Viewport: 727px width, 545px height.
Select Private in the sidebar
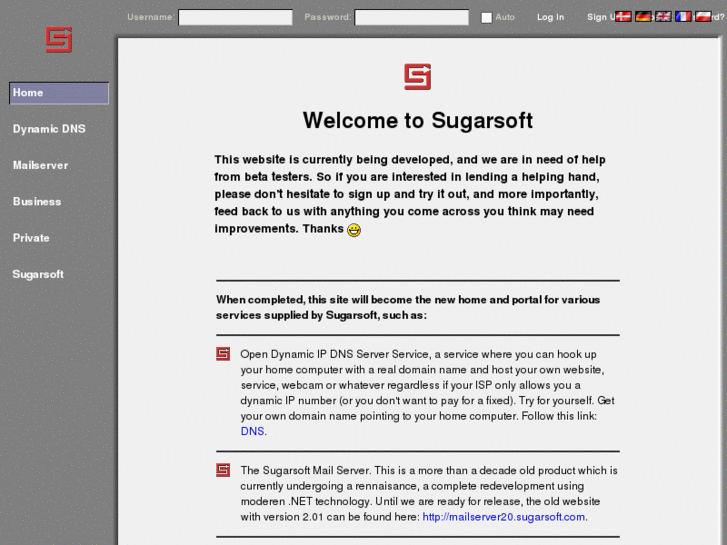(31, 238)
